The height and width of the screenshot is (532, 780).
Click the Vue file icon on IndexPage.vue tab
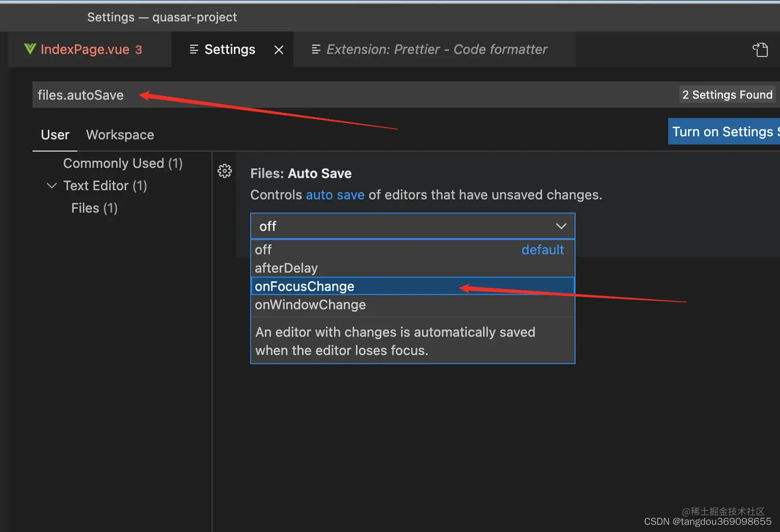tap(30, 49)
